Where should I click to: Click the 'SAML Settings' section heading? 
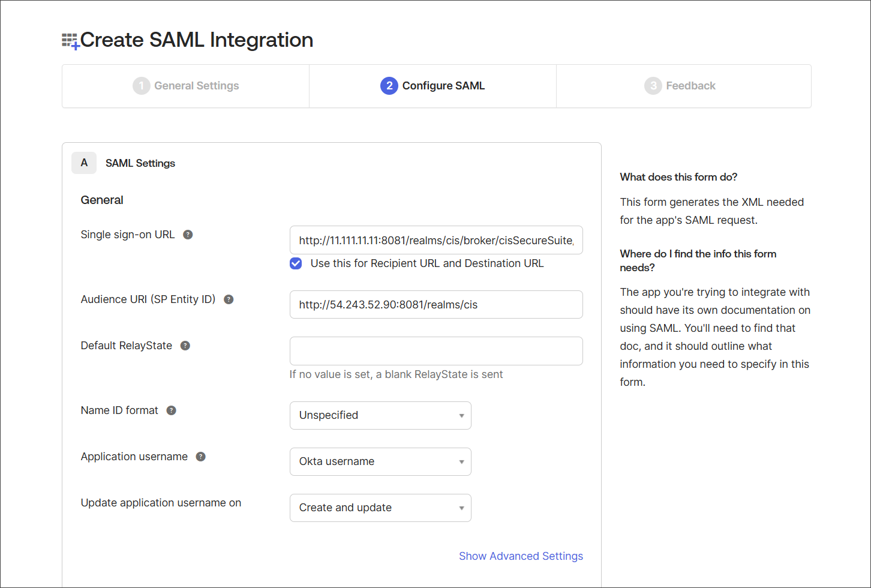[140, 163]
